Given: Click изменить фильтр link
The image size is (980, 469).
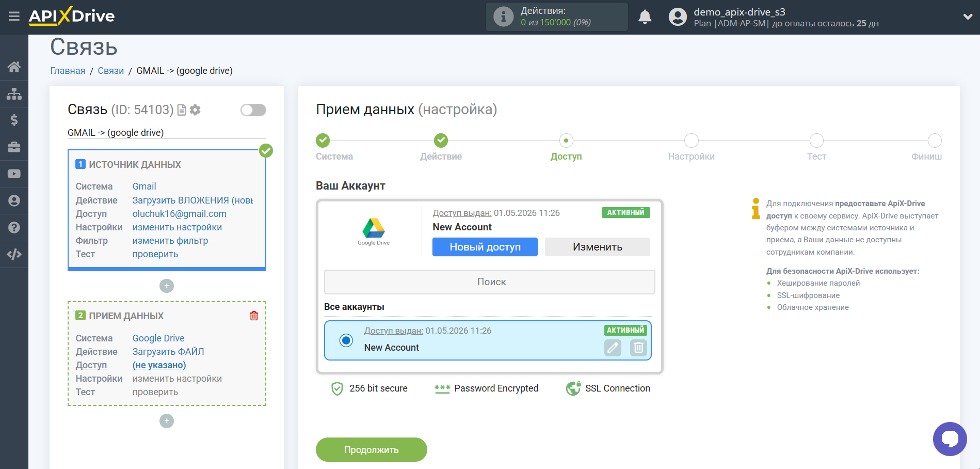Looking at the screenshot, I should coord(170,241).
